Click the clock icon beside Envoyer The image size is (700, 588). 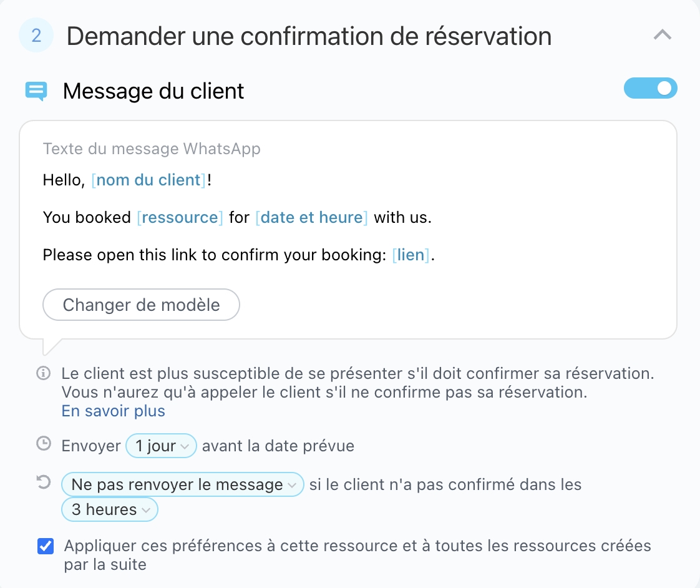pos(44,444)
